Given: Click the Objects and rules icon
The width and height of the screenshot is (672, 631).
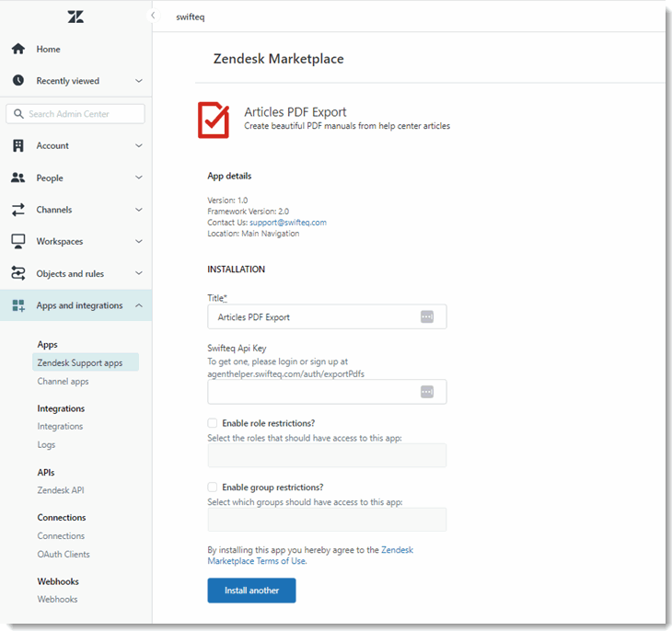Looking at the screenshot, I should coord(18,273).
